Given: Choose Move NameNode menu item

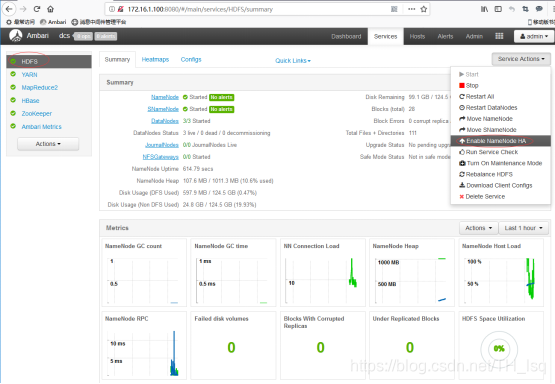Looking at the screenshot, I should (500, 119).
